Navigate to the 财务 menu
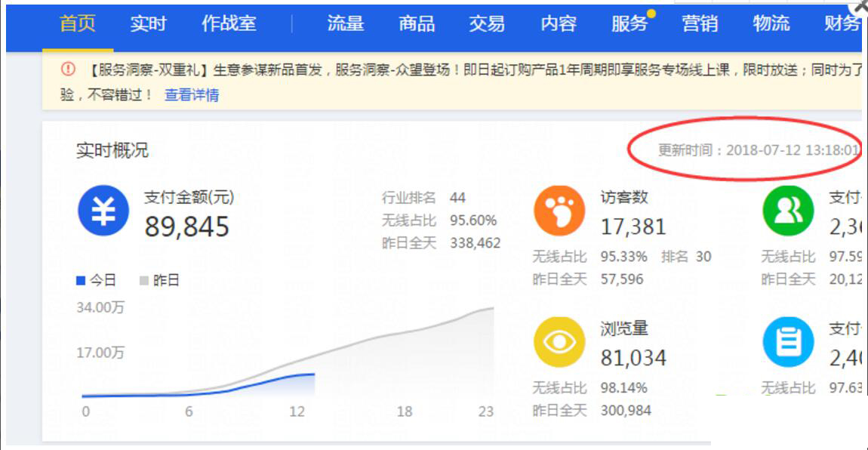The width and height of the screenshot is (868, 450). [x=842, y=23]
